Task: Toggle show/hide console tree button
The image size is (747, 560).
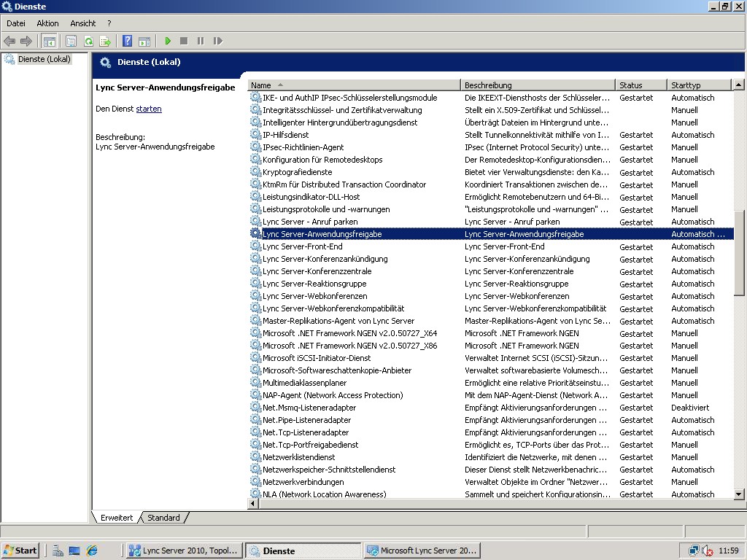Action: coord(49,41)
